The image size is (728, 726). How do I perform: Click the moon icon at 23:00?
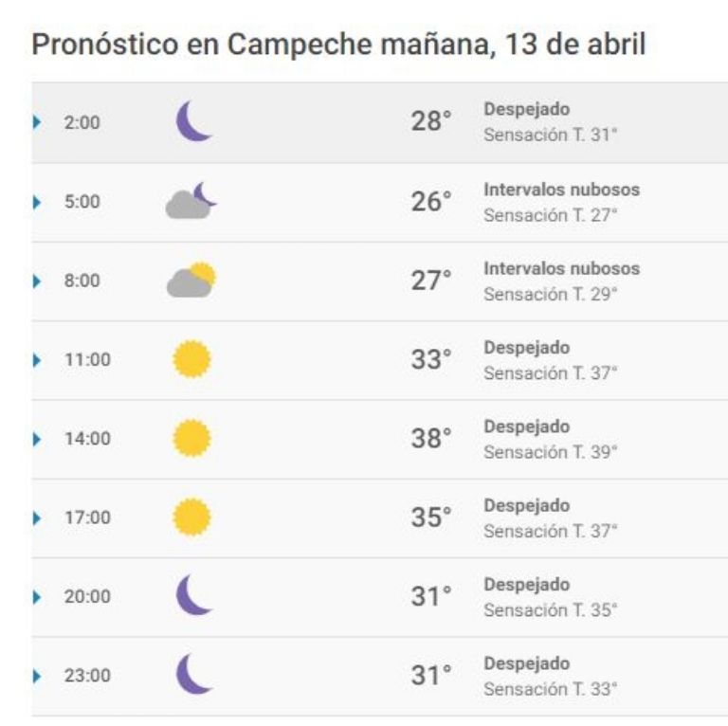tap(193, 674)
